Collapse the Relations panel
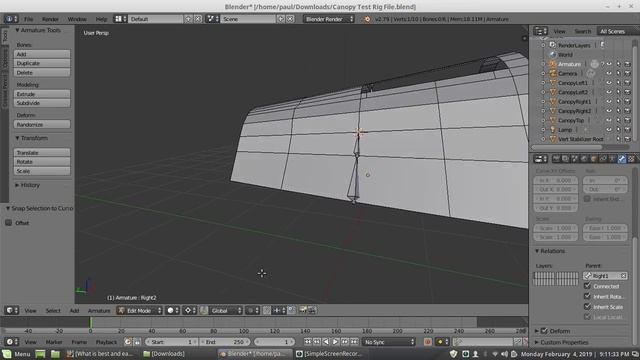The image size is (640, 360). (550, 251)
